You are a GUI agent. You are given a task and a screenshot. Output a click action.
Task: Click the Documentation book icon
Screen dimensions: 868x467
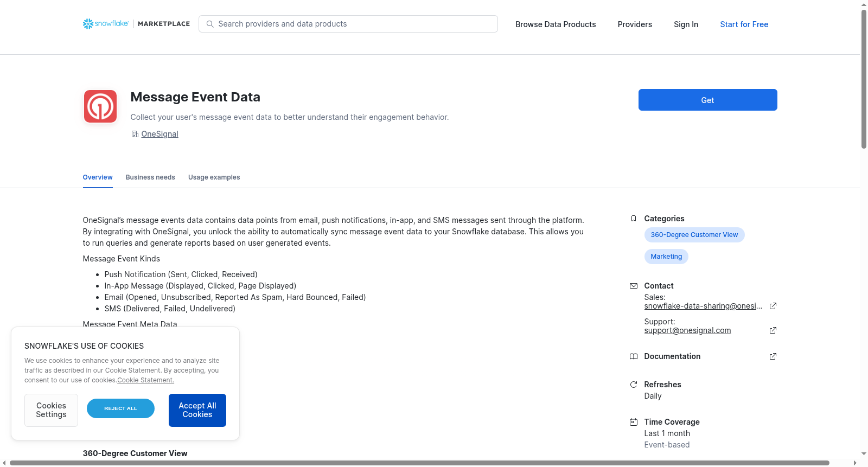[634, 356]
